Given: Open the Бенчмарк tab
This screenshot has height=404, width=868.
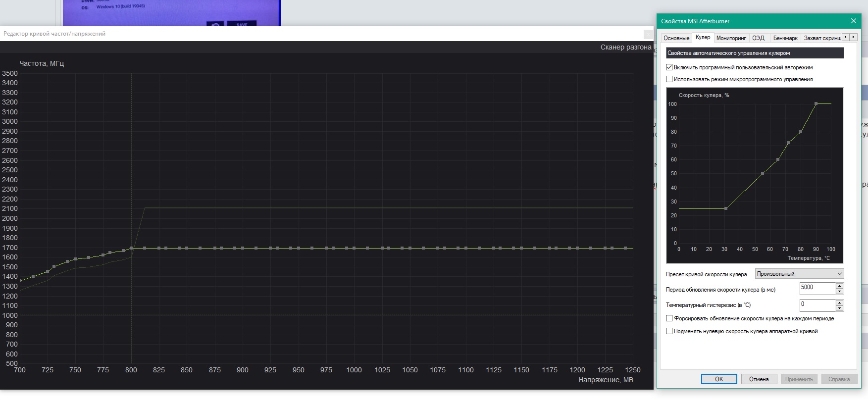Looking at the screenshot, I should (x=785, y=38).
